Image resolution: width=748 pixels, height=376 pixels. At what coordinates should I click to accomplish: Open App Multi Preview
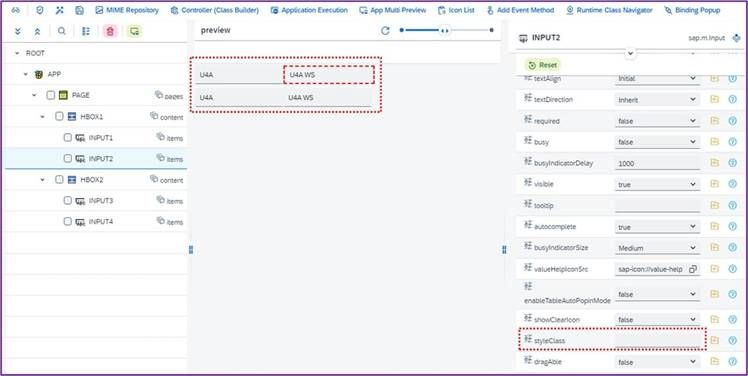393,10
